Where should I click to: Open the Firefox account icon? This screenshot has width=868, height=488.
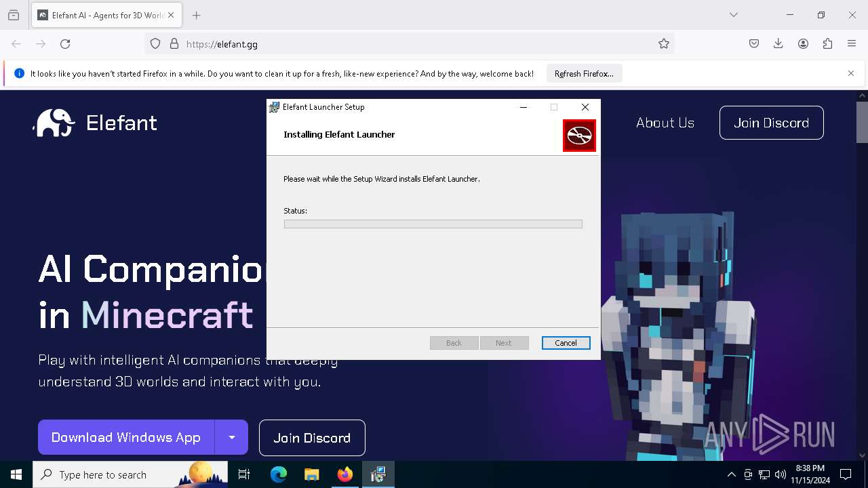coord(803,43)
